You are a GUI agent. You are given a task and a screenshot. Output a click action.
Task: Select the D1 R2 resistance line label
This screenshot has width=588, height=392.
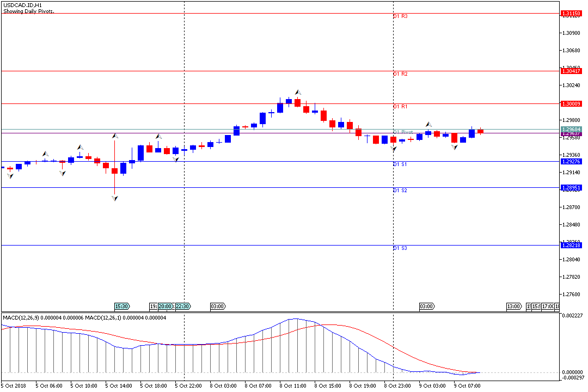coord(400,74)
